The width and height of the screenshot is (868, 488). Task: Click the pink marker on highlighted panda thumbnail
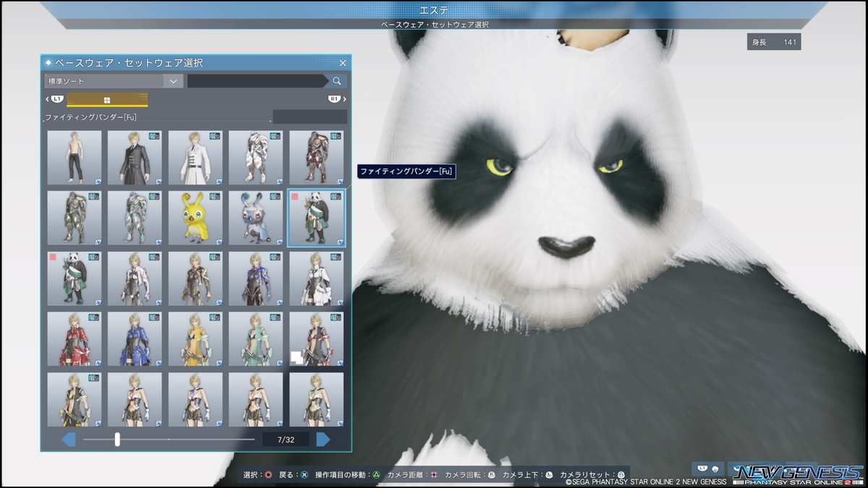294,196
